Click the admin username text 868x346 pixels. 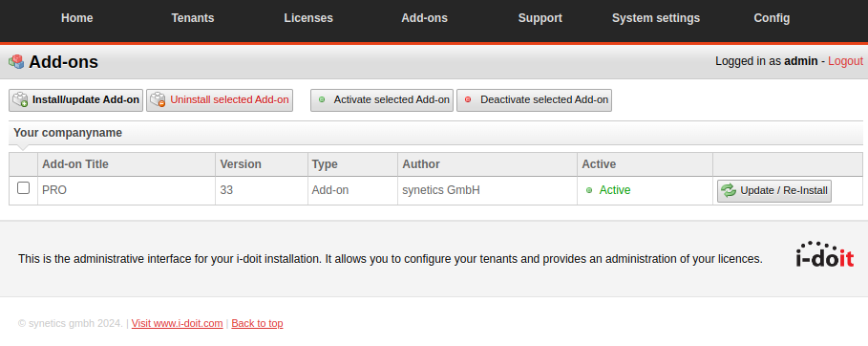801,61
